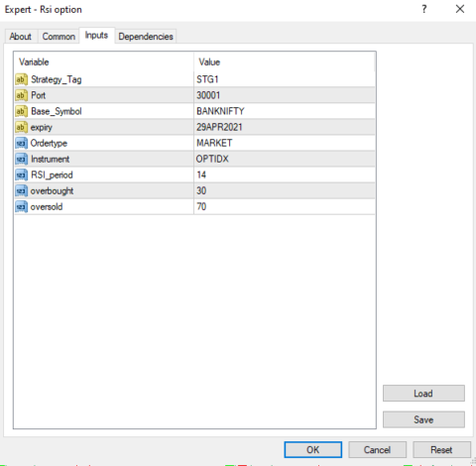Viewport: 476px width, 466px height.
Task: Edit the expiry value 29APR2021
Action: point(285,127)
